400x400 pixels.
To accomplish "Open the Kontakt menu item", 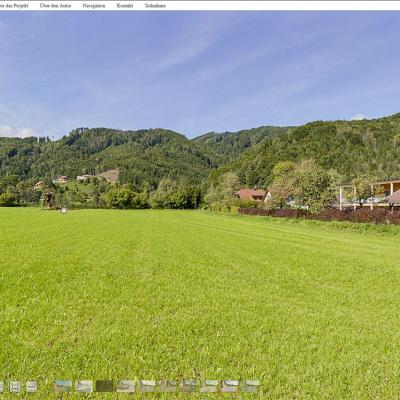I will (125, 6).
